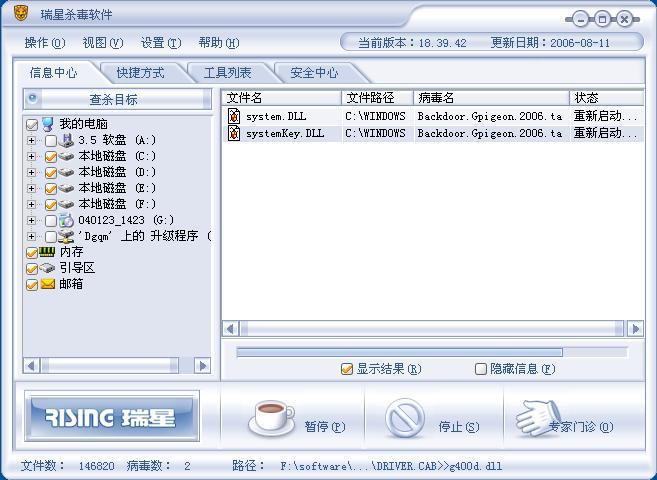Uncheck local disk (E:) checkbox
The width and height of the screenshot is (657, 480).
(x=51, y=188)
